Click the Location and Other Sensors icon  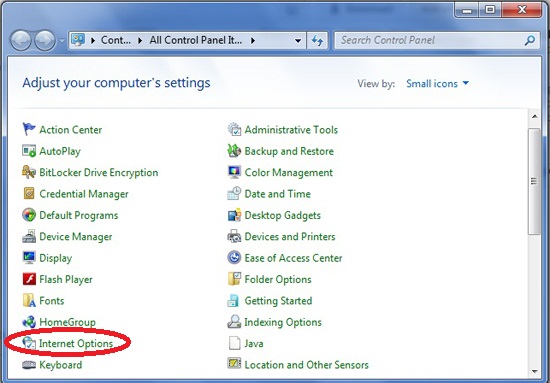coord(234,364)
